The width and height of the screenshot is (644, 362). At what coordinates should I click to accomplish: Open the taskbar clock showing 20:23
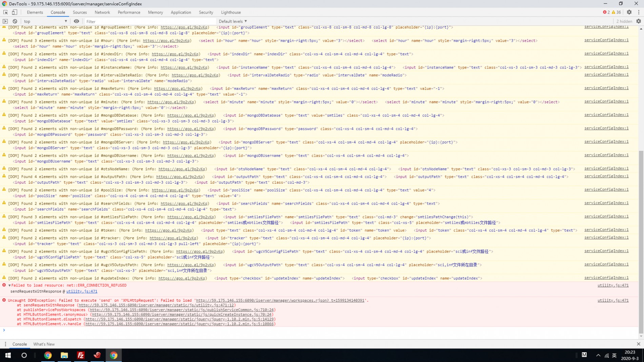click(629, 355)
